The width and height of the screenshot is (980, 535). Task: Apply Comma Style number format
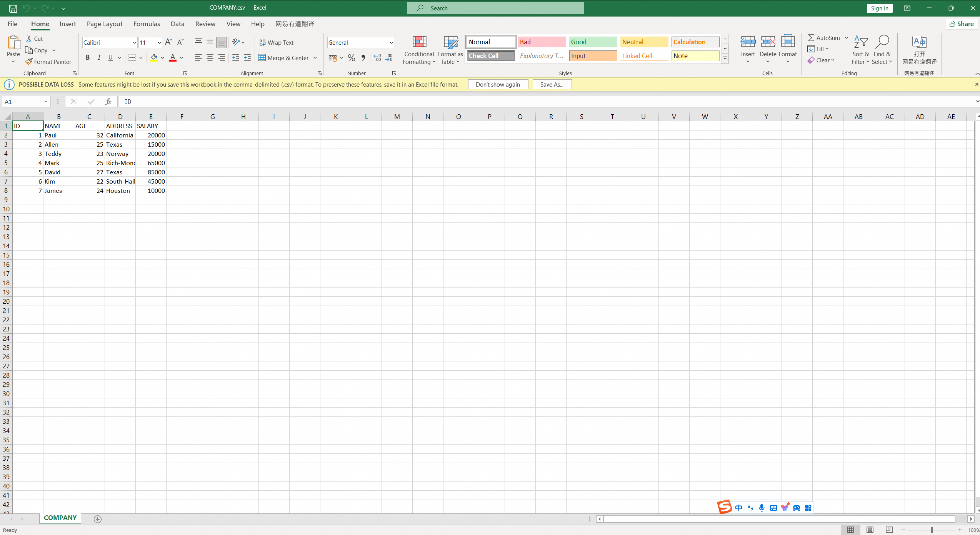[x=363, y=58]
